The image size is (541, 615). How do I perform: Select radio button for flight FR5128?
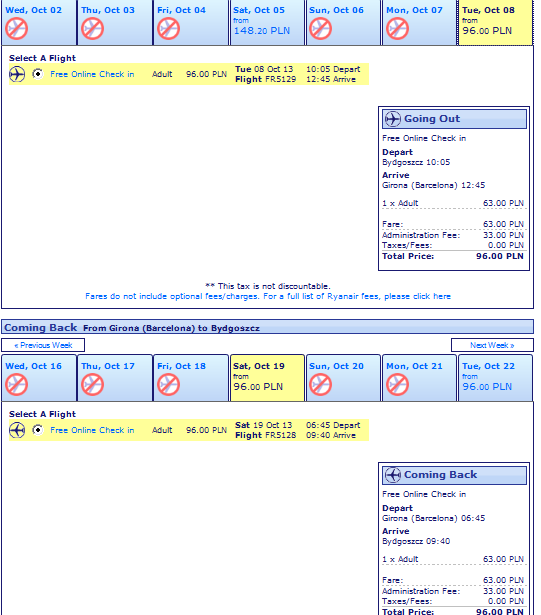[x=38, y=430]
